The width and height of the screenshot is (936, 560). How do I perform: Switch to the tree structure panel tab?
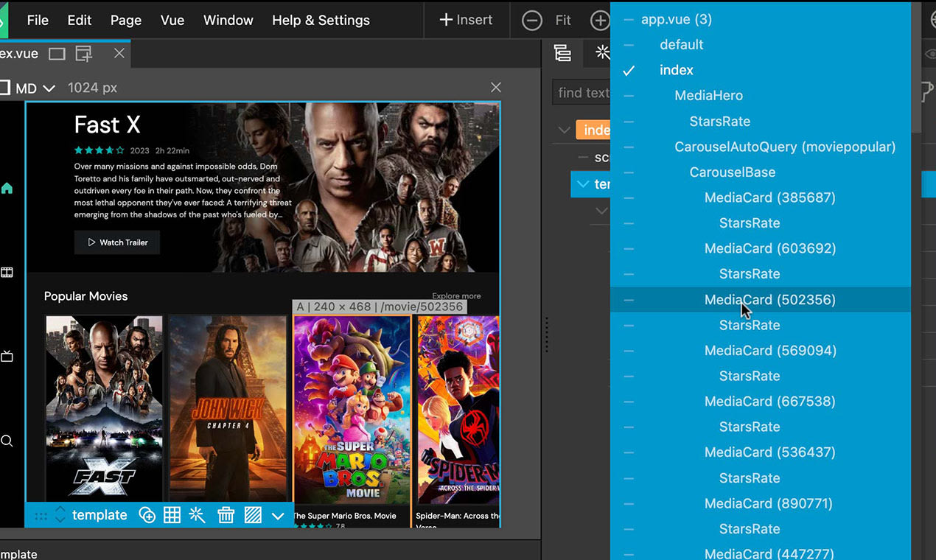tap(562, 52)
